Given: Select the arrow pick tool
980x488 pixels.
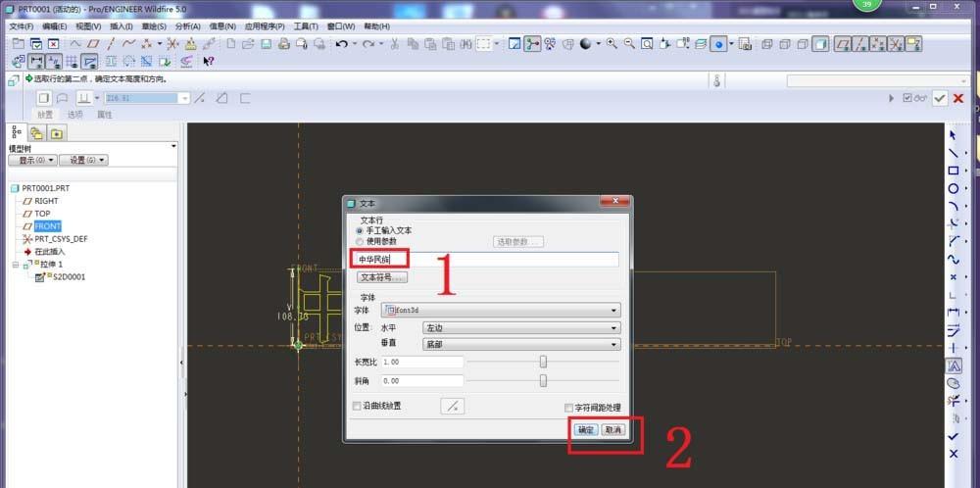Looking at the screenshot, I should tap(954, 135).
